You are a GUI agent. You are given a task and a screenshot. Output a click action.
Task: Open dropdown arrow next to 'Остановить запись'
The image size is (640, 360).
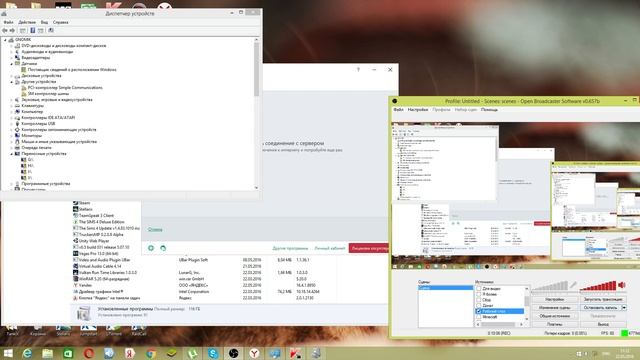point(624,308)
